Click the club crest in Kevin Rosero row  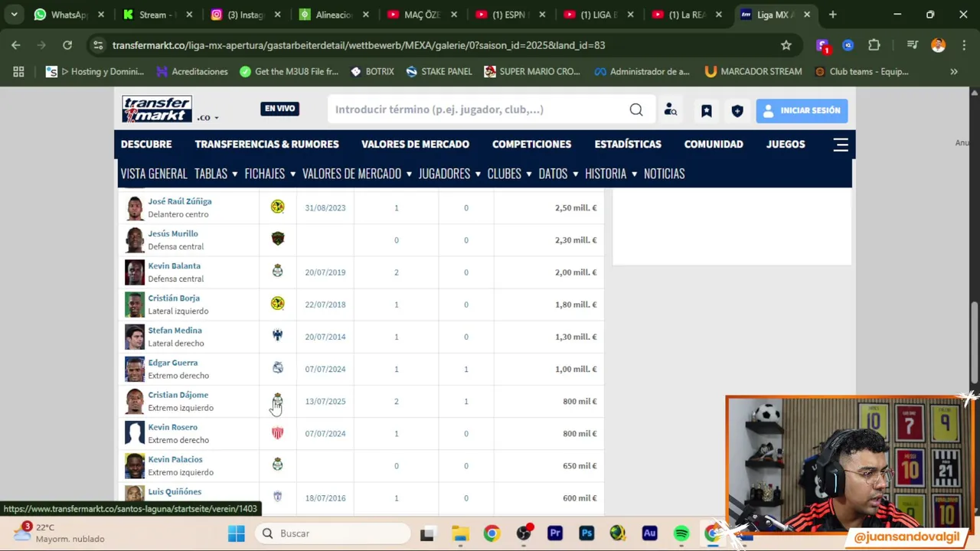[x=277, y=433]
